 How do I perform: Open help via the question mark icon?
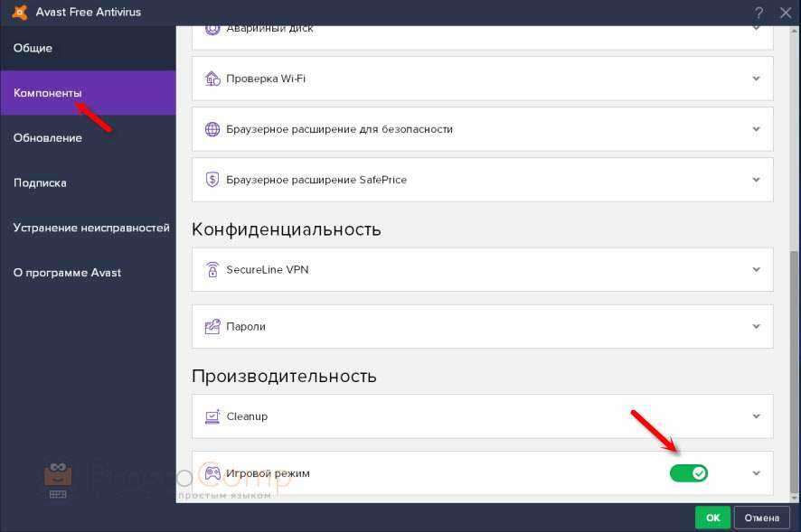pos(758,13)
